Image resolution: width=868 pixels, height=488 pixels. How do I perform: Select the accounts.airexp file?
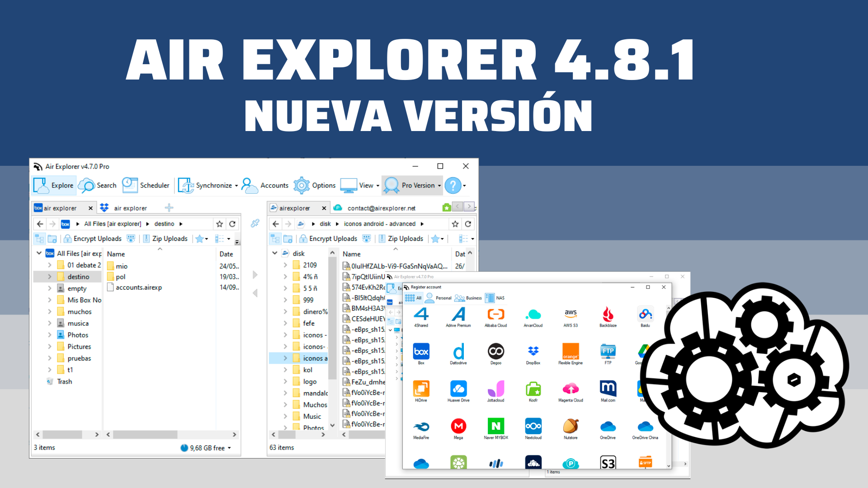pos(138,287)
